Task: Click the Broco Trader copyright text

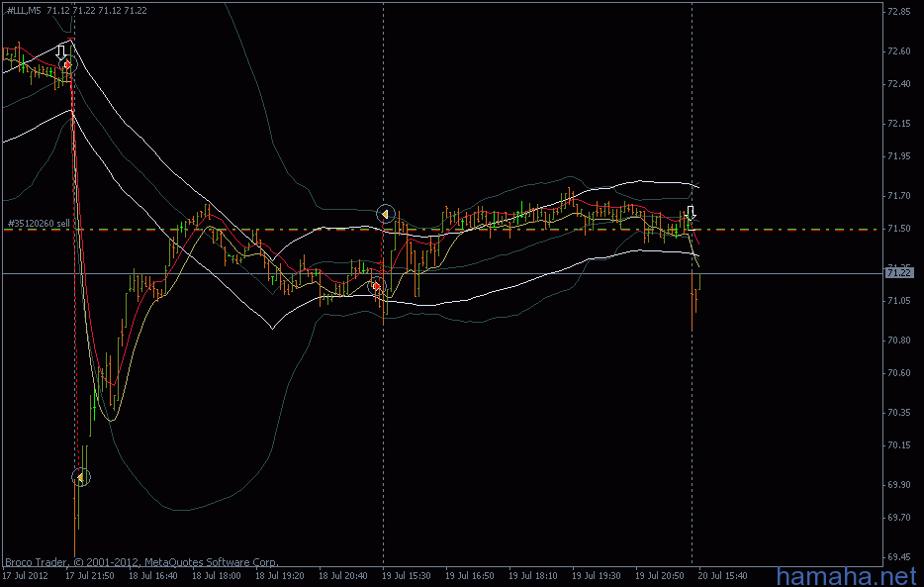Action: click(x=141, y=561)
